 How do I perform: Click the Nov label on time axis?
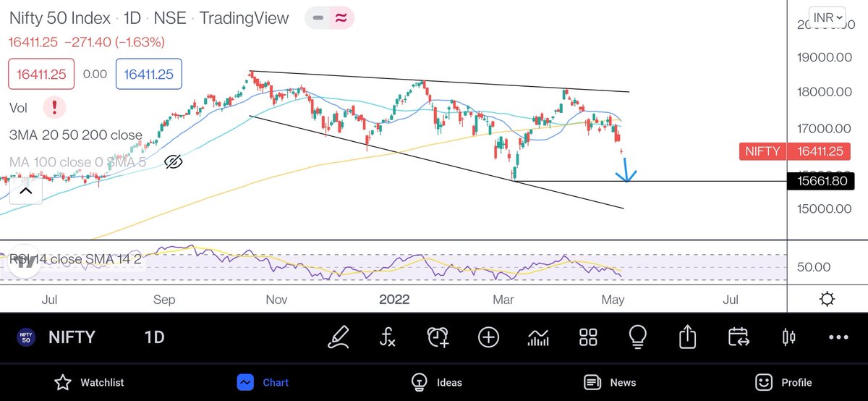pos(277,300)
